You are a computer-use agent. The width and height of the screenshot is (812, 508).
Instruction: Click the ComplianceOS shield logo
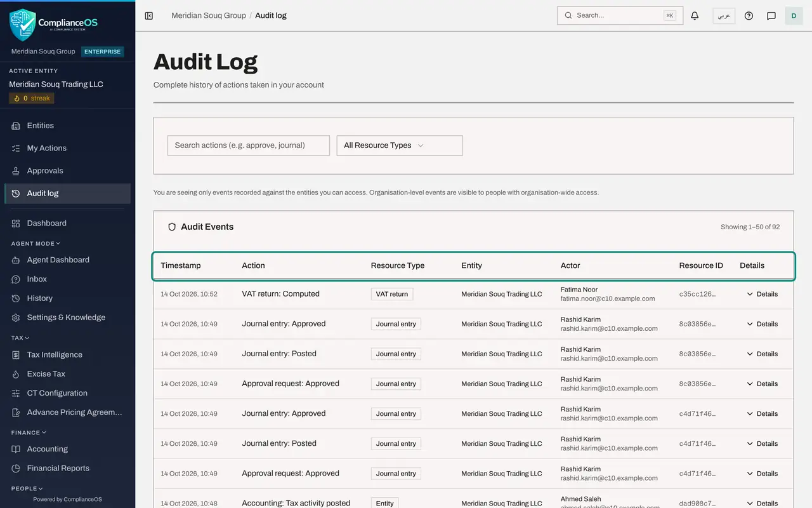[x=22, y=25]
